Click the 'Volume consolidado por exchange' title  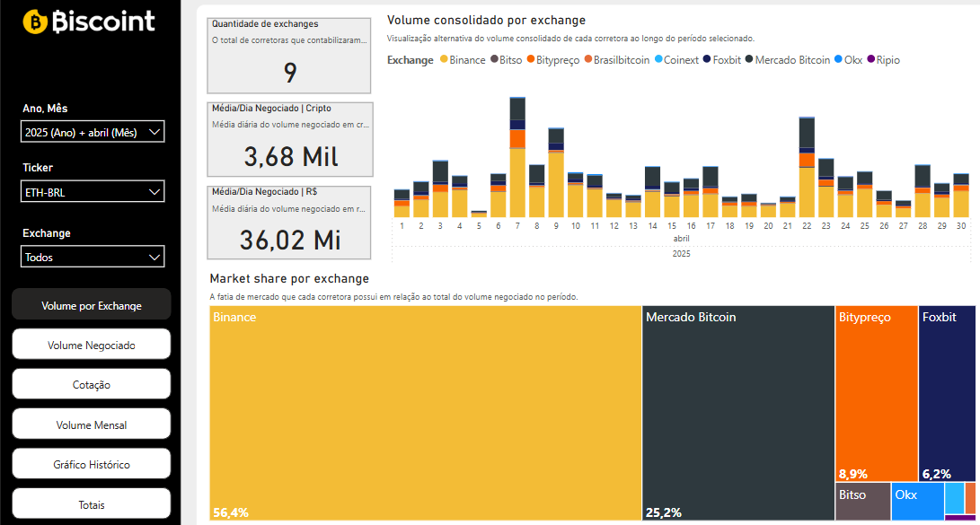coord(486,20)
